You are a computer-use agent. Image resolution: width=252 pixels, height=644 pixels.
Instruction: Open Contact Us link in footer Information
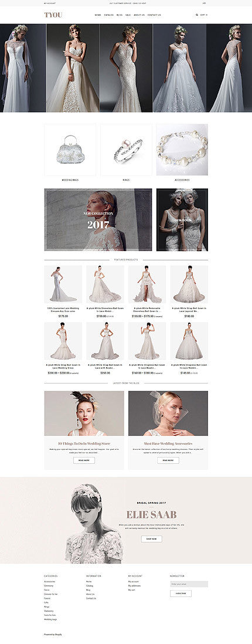[x=91, y=598]
